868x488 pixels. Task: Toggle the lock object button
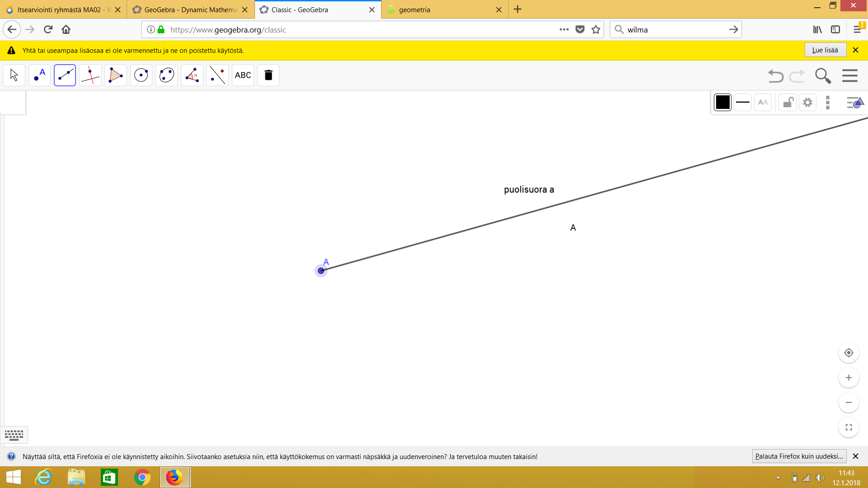coord(788,103)
